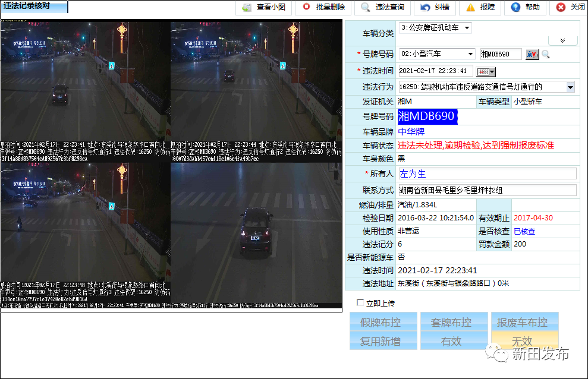Screen dimensions: 588x379
Task: Report a fault with 报障
Action: (481, 7)
